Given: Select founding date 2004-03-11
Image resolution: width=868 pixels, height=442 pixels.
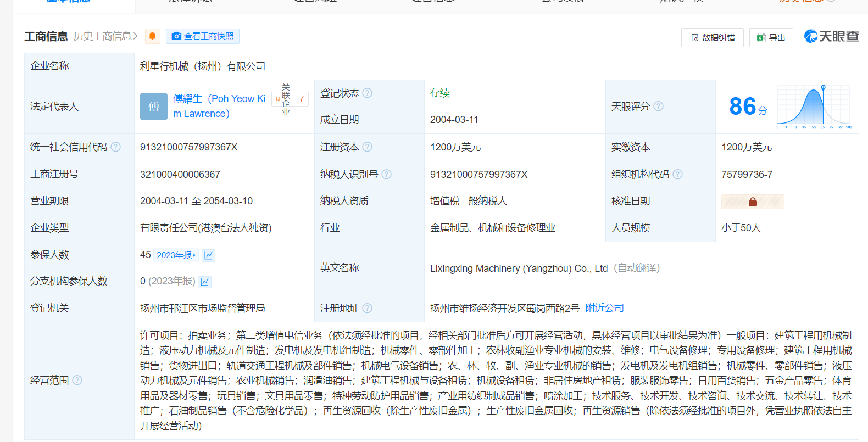Looking at the screenshot, I should 454,120.
